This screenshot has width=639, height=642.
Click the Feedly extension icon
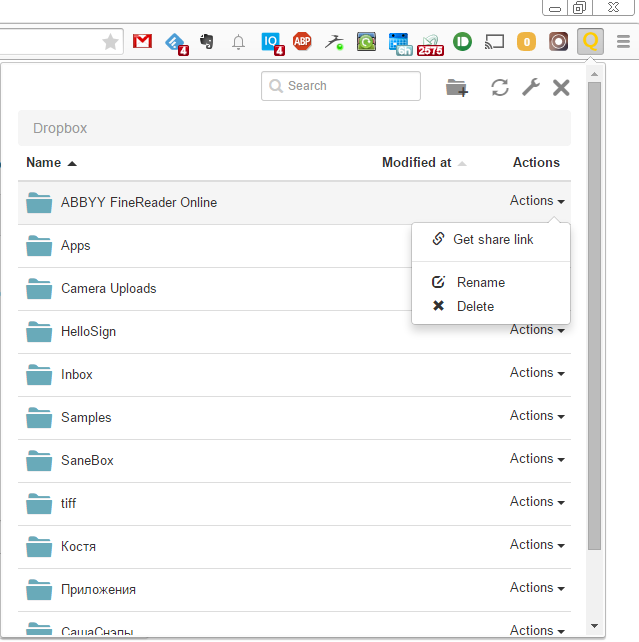coord(176,43)
